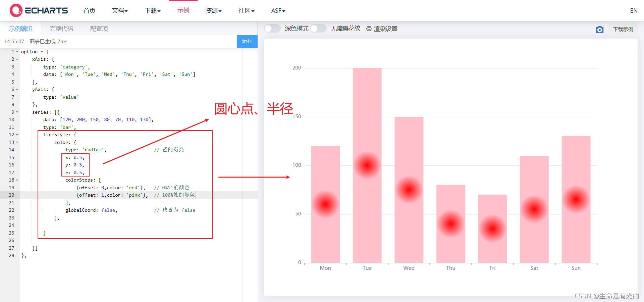The image size is (644, 302).
Task: Collapse the xAxis fold at line 2
Action: 17,59
